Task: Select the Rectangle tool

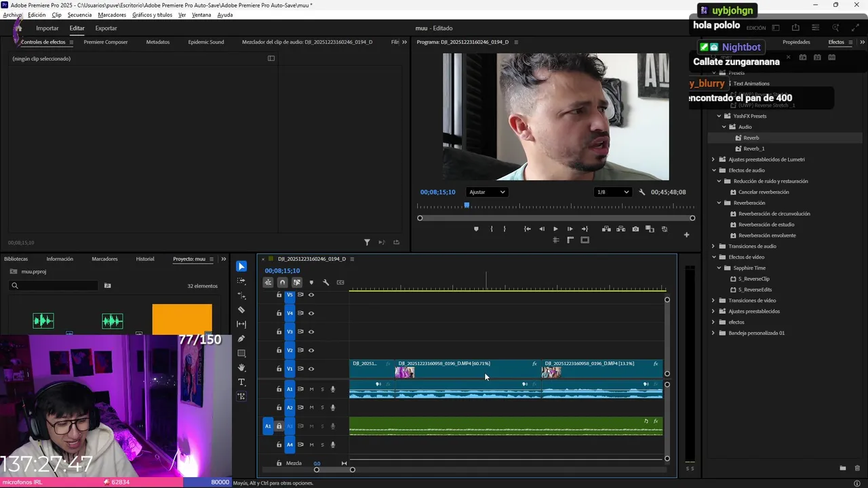Action: click(x=241, y=353)
